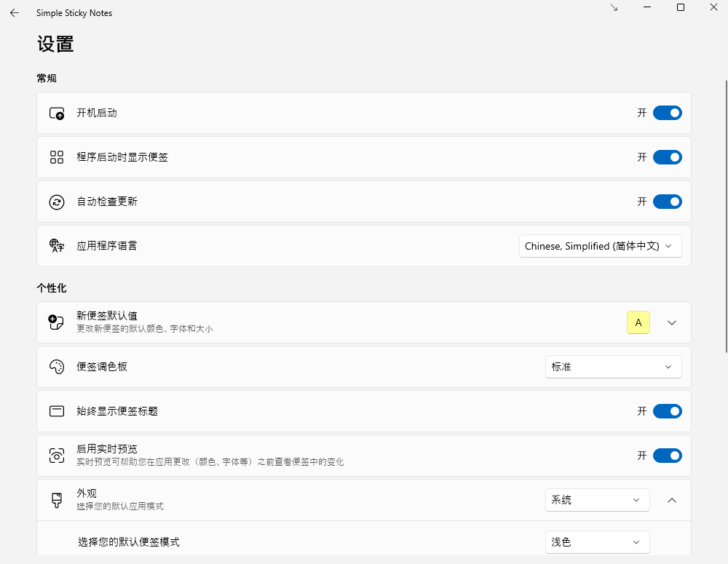
Task: Collapse the 外观 section chevron
Action: (x=672, y=500)
